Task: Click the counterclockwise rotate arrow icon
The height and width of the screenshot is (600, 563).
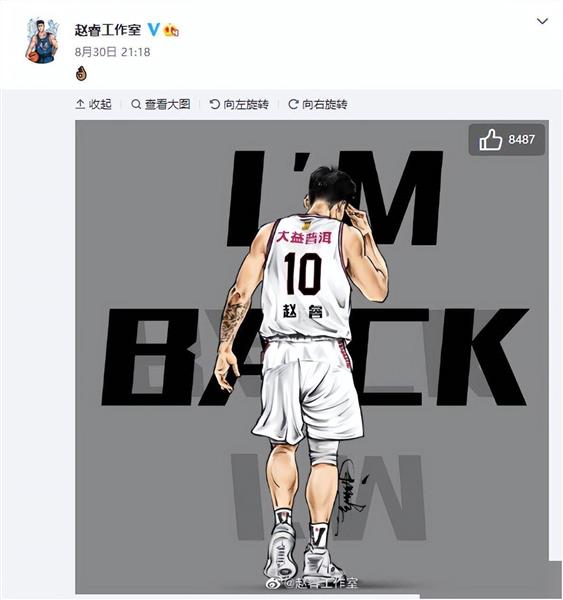Action: (x=215, y=104)
